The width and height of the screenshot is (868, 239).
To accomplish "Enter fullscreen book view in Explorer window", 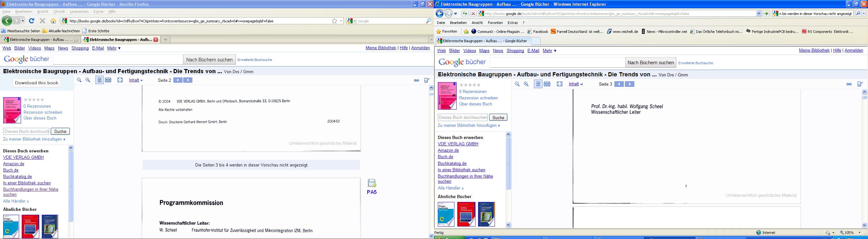I will pyautogui.click(x=560, y=84).
